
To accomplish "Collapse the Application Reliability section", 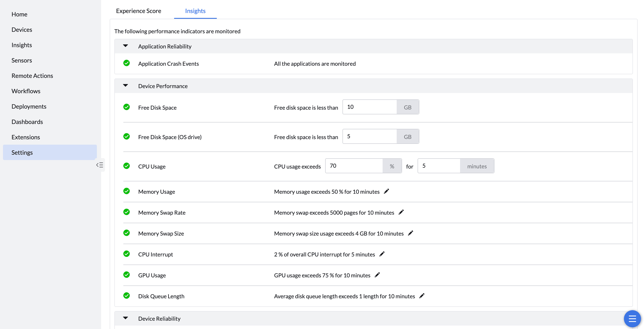I will click(125, 46).
